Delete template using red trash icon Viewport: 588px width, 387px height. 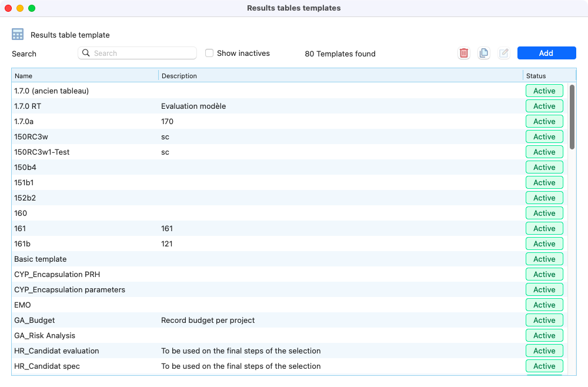point(464,54)
